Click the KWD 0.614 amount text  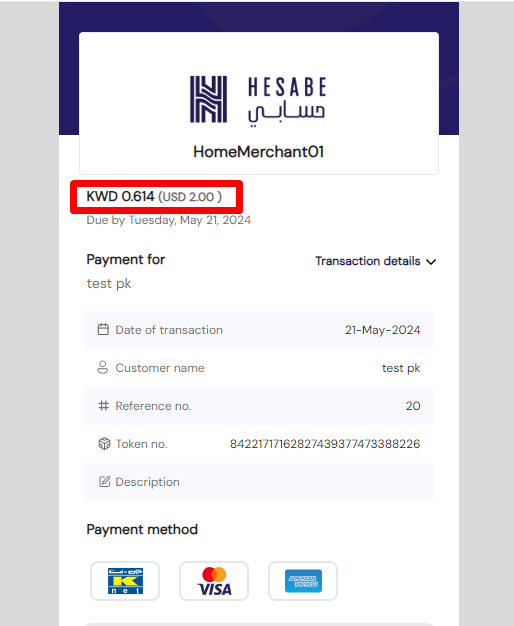120,196
